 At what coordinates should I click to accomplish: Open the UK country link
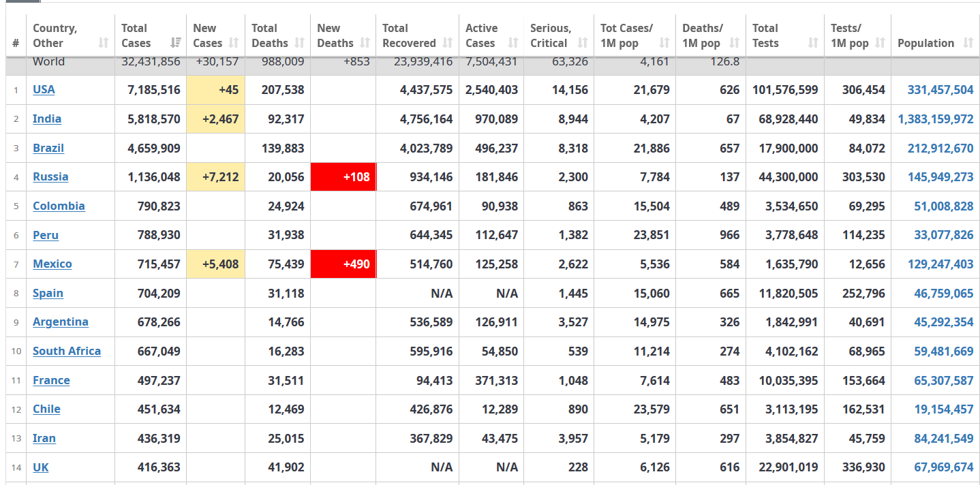click(41, 467)
